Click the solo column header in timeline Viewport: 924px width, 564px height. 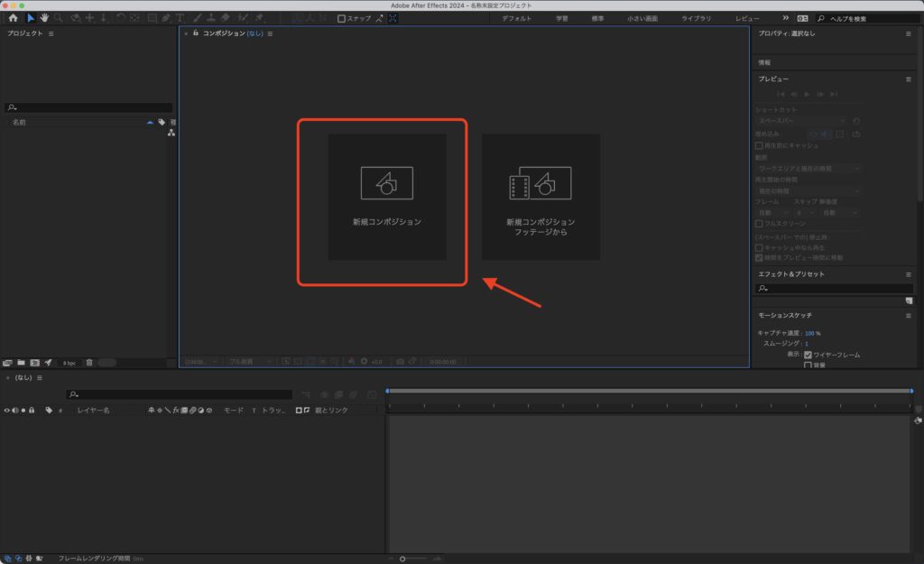point(23,411)
